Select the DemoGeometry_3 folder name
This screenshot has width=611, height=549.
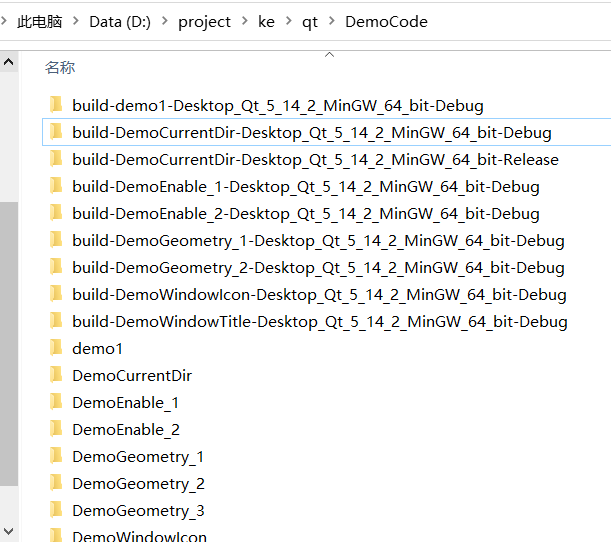click(138, 511)
